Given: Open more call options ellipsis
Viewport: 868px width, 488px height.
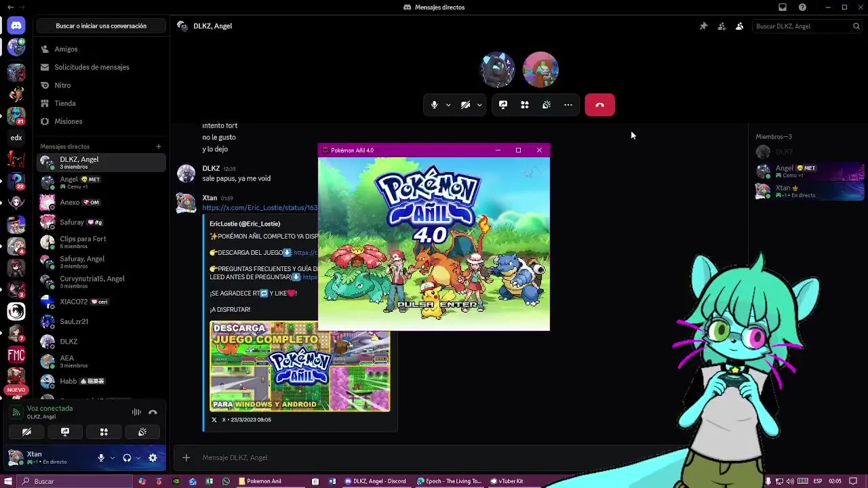Looking at the screenshot, I should [x=568, y=105].
